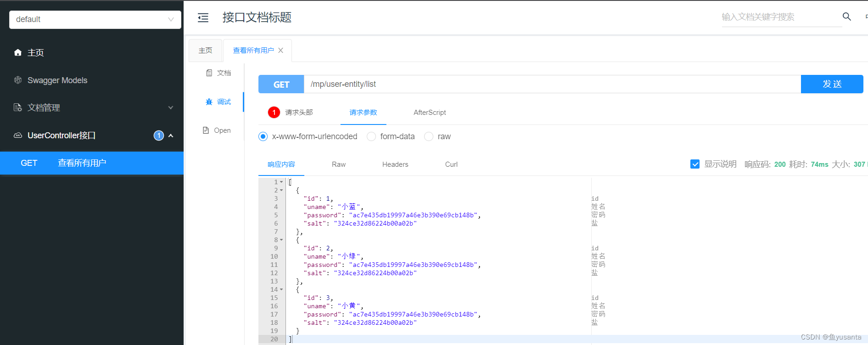Image resolution: width=868 pixels, height=345 pixels.
Task: Collapse the UserController接口 chevron
Action: [x=171, y=136]
